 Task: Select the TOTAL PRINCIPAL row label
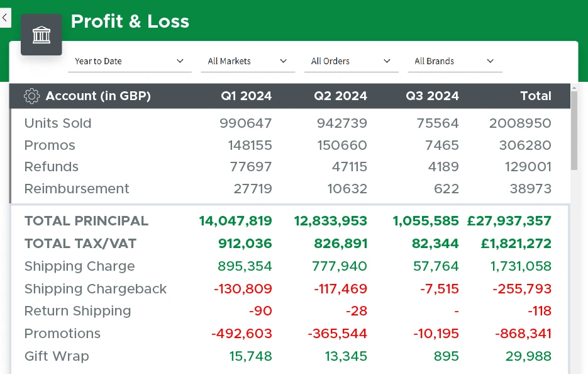(x=87, y=221)
